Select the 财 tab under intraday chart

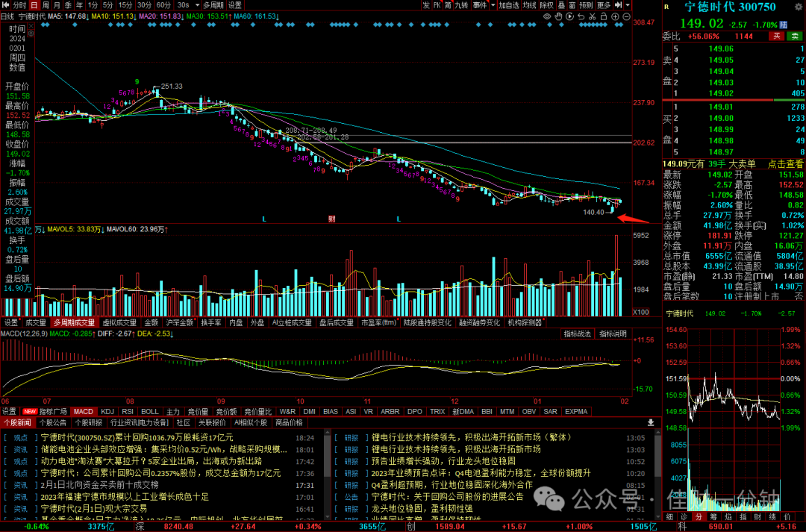point(757,516)
